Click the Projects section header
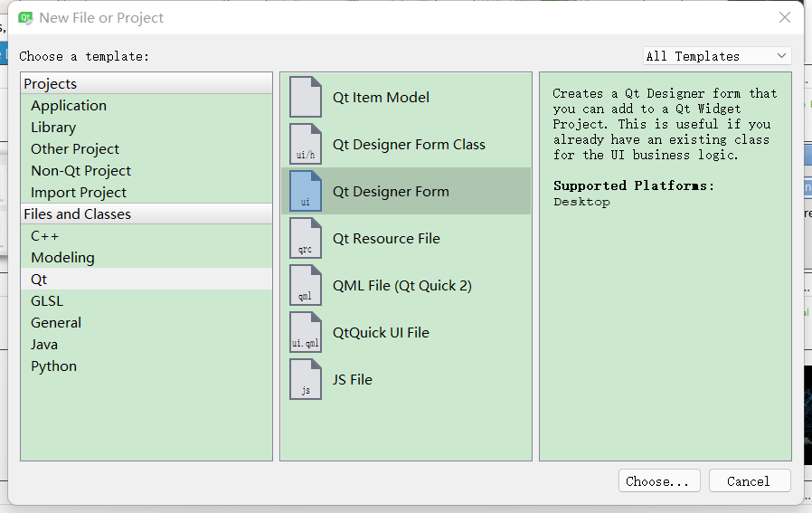 tap(146, 83)
